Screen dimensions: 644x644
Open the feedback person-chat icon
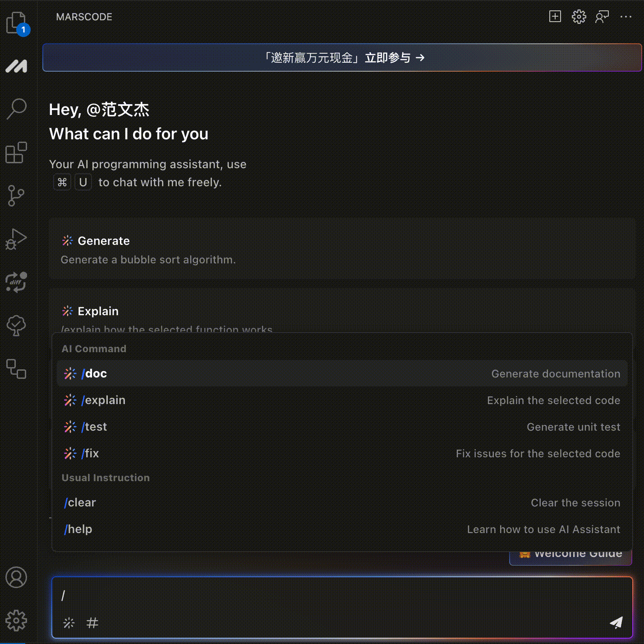click(x=602, y=17)
